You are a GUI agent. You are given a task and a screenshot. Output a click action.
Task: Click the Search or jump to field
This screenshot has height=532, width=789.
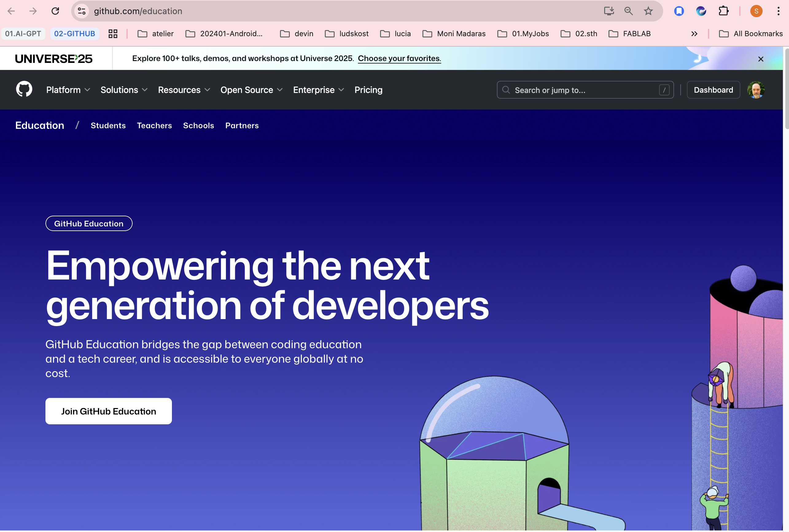(x=585, y=90)
